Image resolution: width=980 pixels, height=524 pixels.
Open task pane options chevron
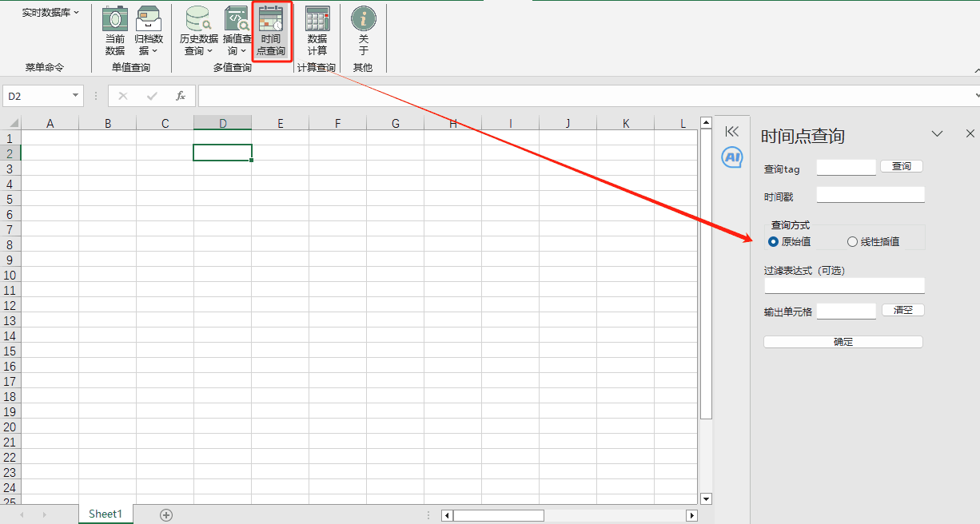tap(938, 133)
